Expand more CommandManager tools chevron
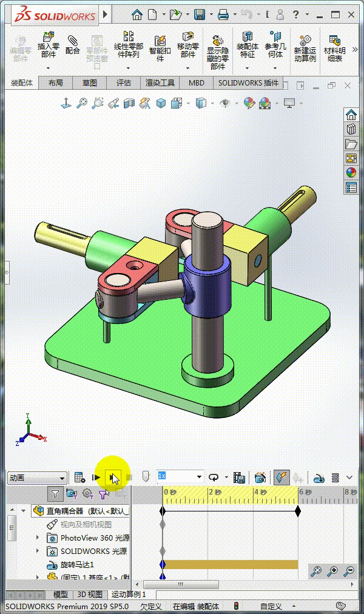Screen dimensions: 364x614 click(x=355, y=49)
